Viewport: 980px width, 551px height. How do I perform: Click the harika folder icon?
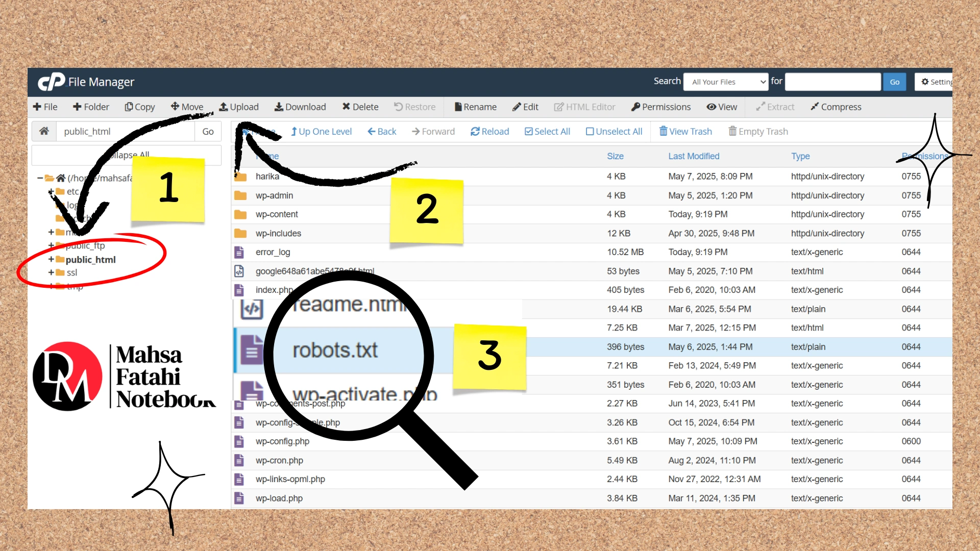[240, 177]
